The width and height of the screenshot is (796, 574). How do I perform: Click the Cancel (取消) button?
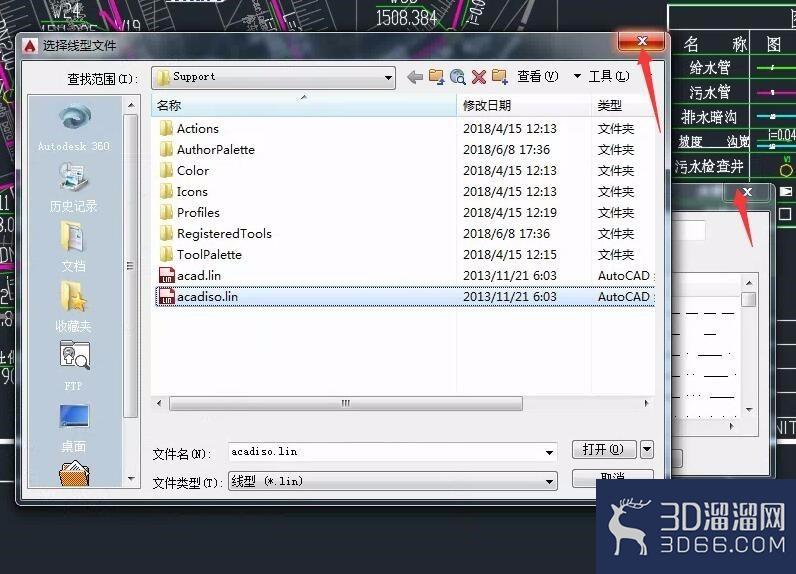tap(612, 477)
